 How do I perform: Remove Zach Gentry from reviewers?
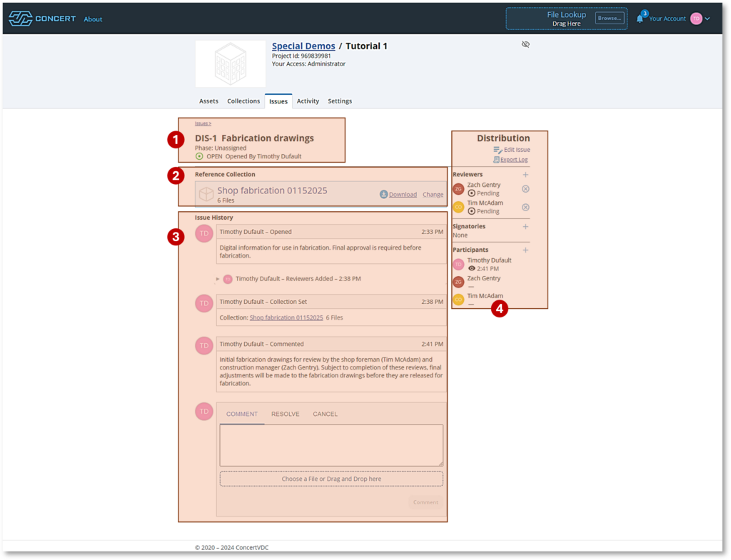point(525,189)
